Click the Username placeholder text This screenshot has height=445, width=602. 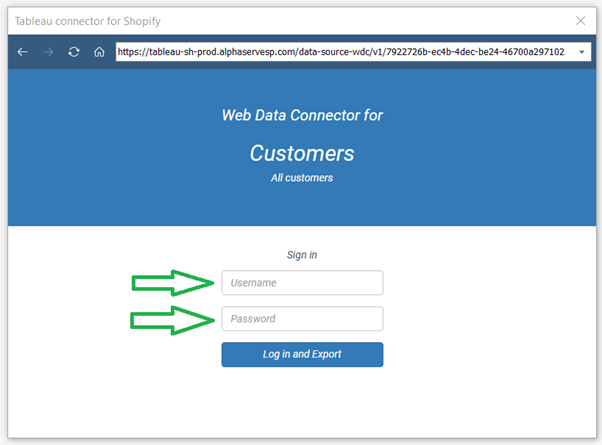253,283
